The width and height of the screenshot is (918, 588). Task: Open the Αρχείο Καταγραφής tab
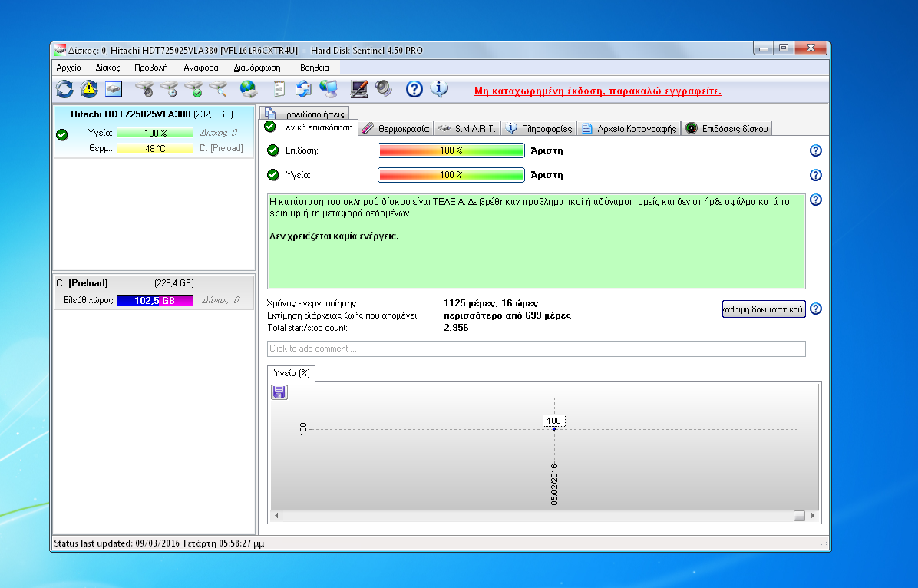point(629,128)
